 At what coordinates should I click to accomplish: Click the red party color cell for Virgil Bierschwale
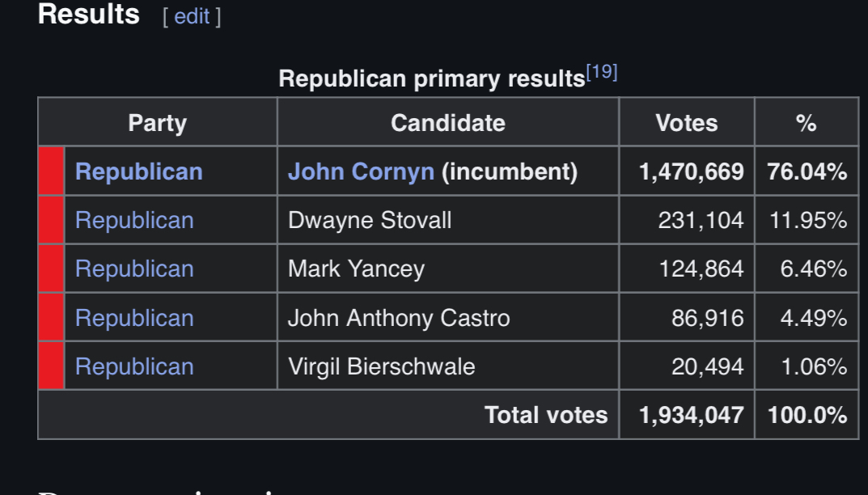click(51, 366)
